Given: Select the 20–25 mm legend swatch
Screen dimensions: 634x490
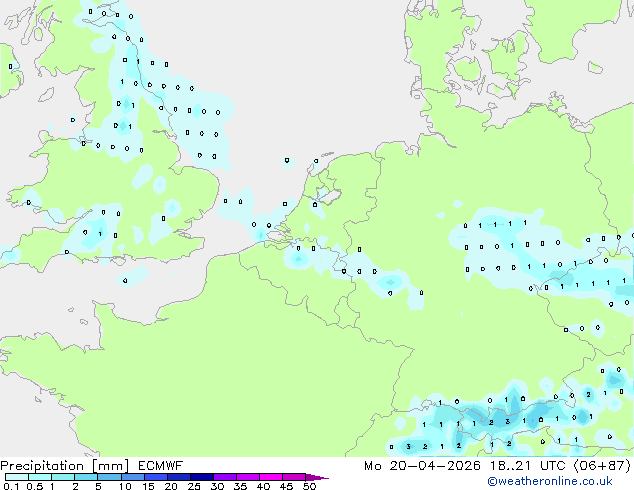Looking at the screenshot, I should 178,477.
